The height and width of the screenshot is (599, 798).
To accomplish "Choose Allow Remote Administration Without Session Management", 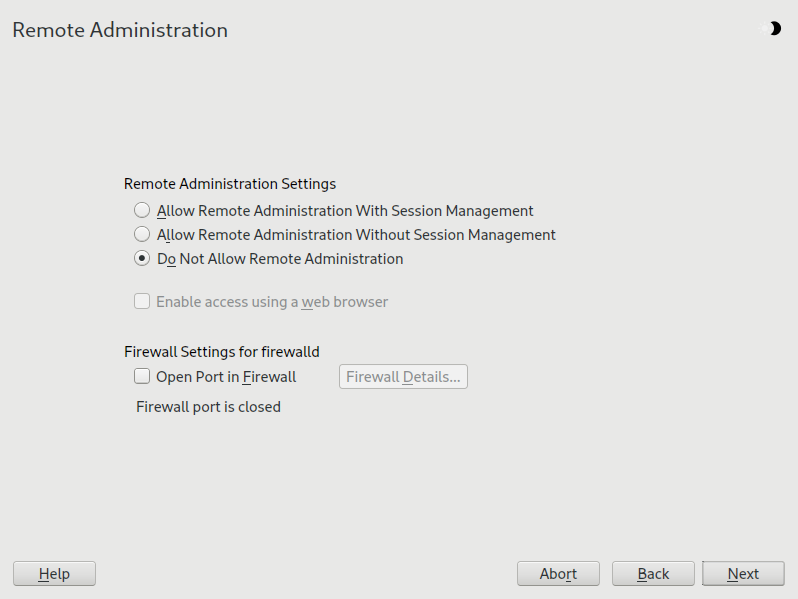I will pyautogui.click(x=142, y=235).
